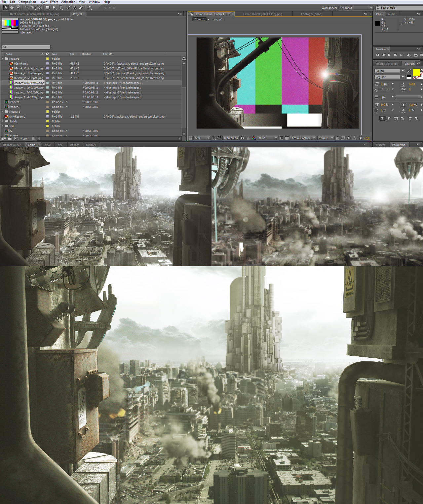Open the Workspace Standard dropdown
This screenshot has width=423, height=504.
pyautogui.click(x=356, y=8)
